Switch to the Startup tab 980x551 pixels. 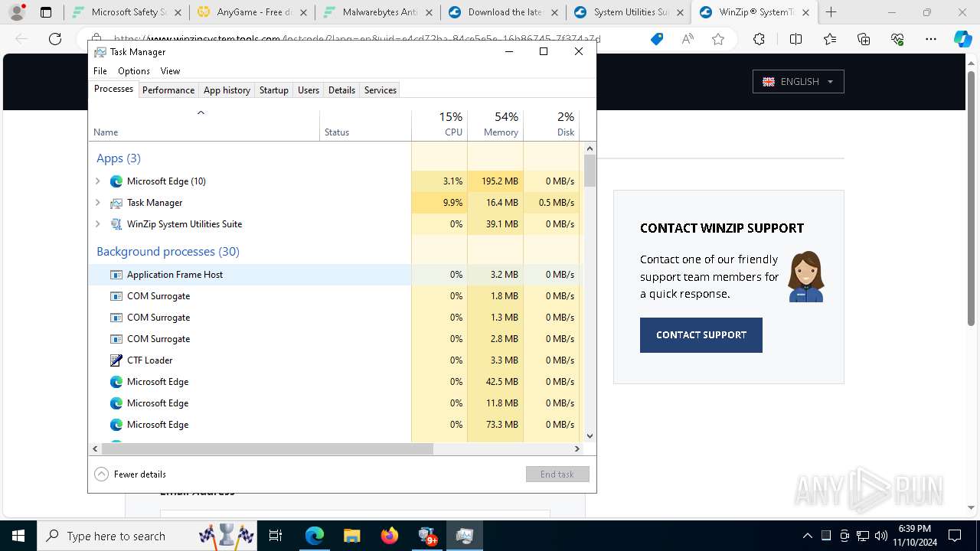point(273,90)
